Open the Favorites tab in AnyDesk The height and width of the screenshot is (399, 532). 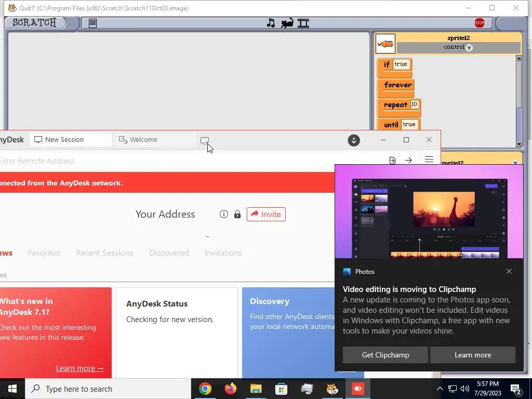(x=44, y=253)
